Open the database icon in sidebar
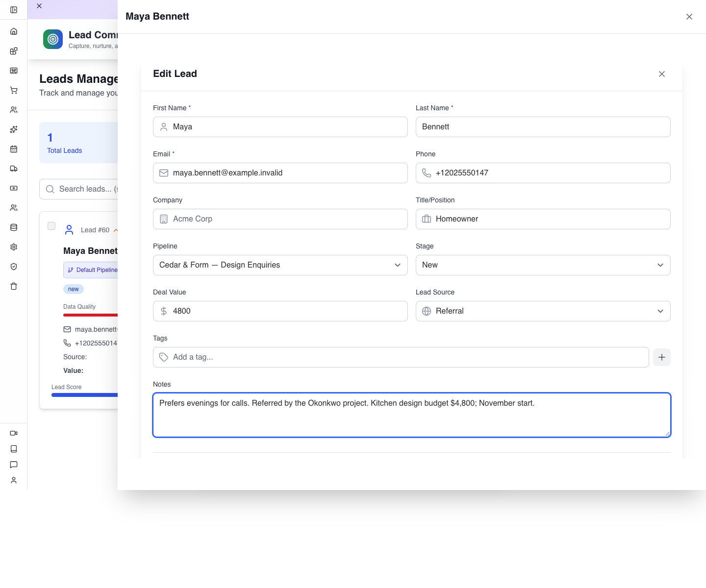Screen dimensions: 706x588 coord(14,227)
